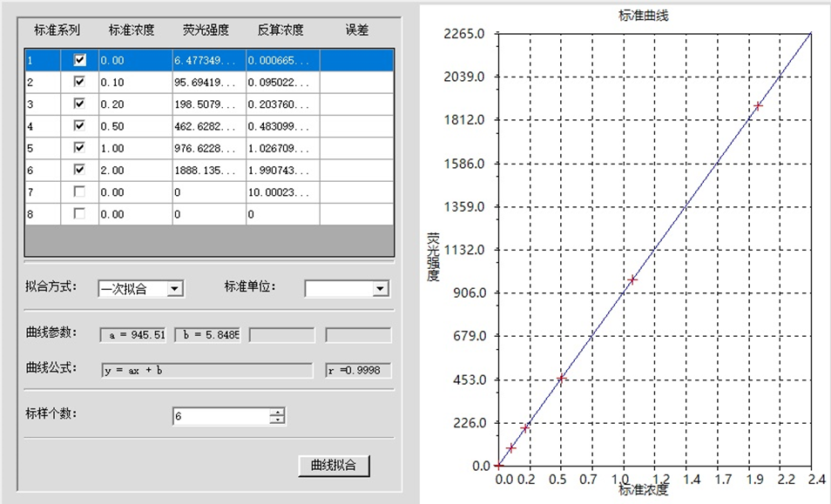831x504 pixels.
Task: Click the 标准系列 column header
Action: point(57,30)
